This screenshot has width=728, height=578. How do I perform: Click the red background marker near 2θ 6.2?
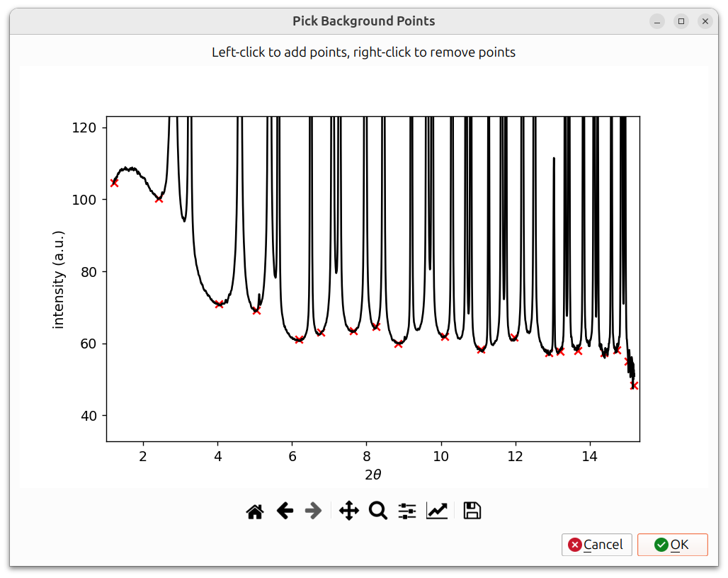tap(299, 340)
